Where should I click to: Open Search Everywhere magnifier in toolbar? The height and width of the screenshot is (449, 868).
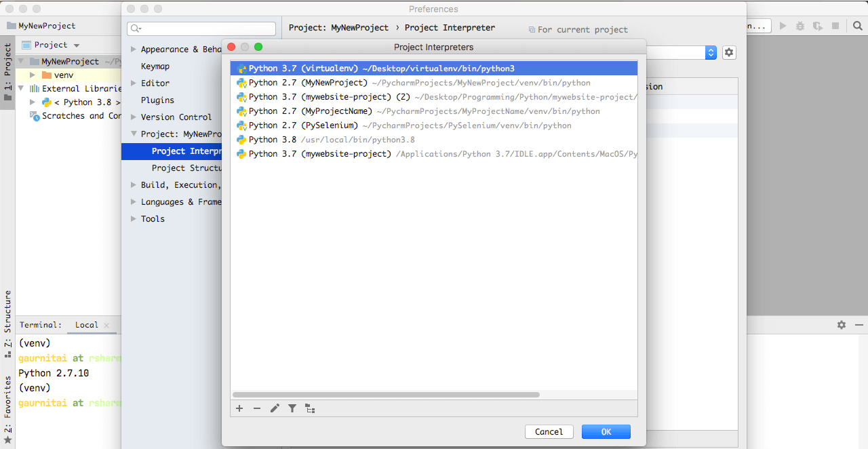coord(858,26)
